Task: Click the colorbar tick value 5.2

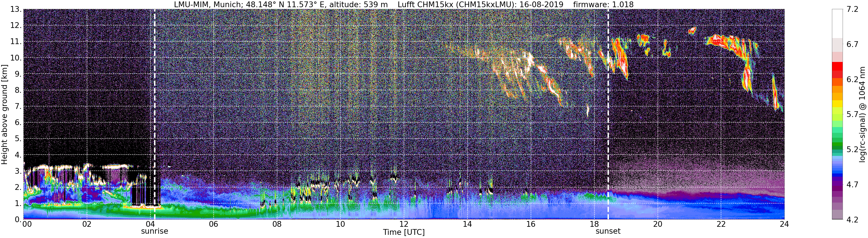Action: click(852, 150)
